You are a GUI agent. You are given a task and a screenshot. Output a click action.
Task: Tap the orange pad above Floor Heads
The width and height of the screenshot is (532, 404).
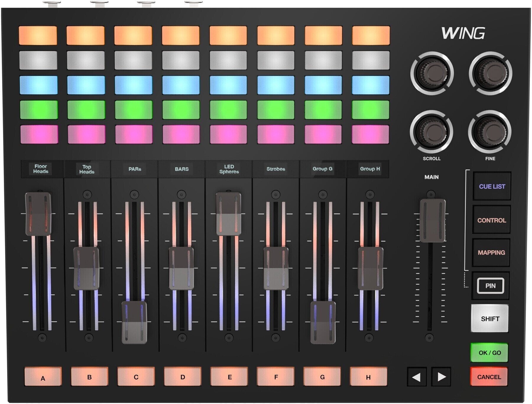[38, 35]
